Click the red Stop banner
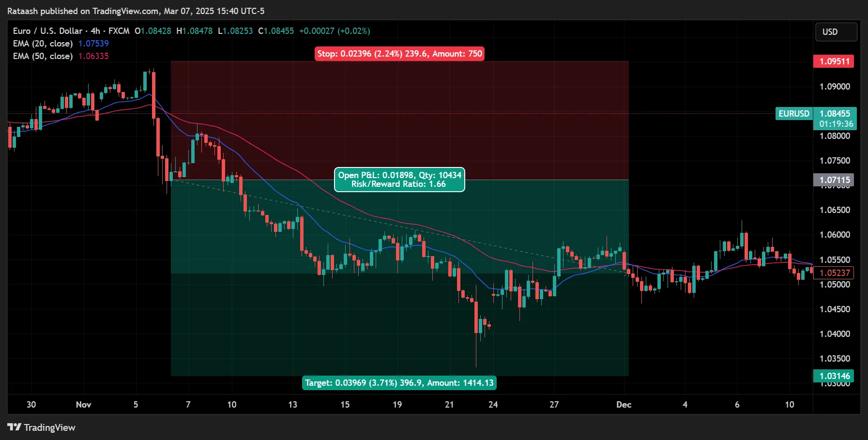The width and height of the screenshot is (868, 440). click(x=399, y=54)
